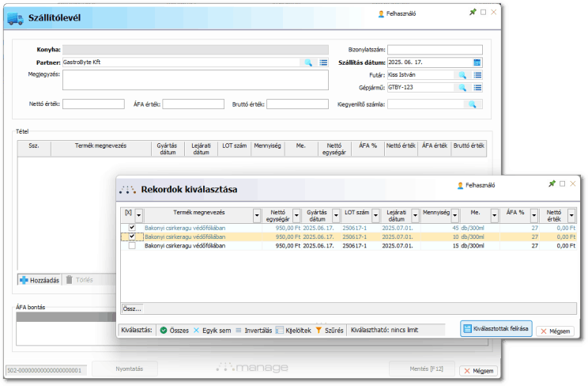588x386 pixels.
Task: Open the Szállítás dátum calendar picker
Action: (477, 62)
